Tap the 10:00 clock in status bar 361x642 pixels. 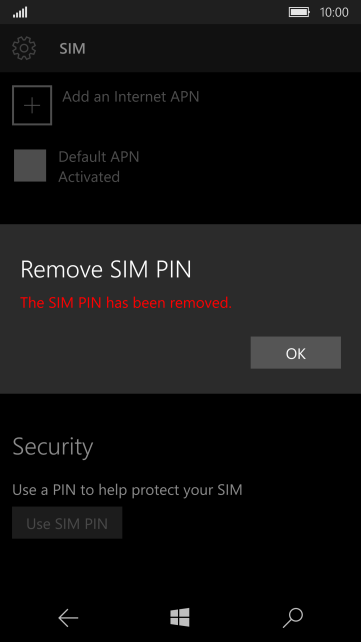334,12
